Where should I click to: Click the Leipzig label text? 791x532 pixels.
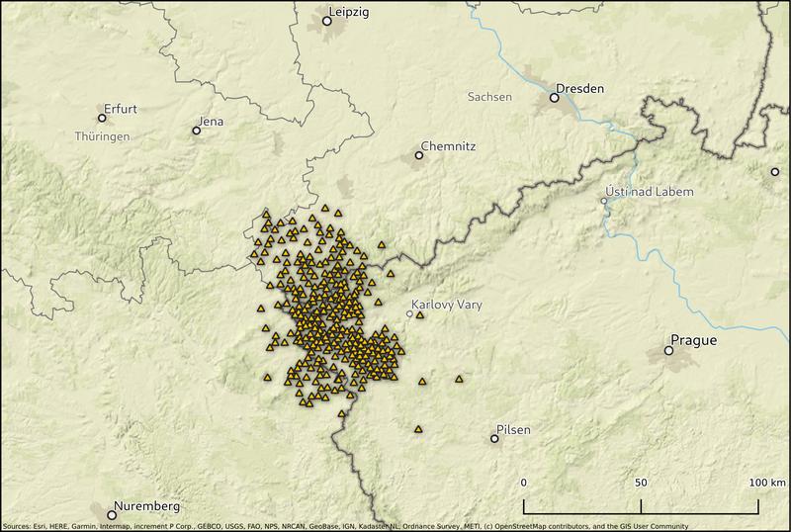coord(349,12)
